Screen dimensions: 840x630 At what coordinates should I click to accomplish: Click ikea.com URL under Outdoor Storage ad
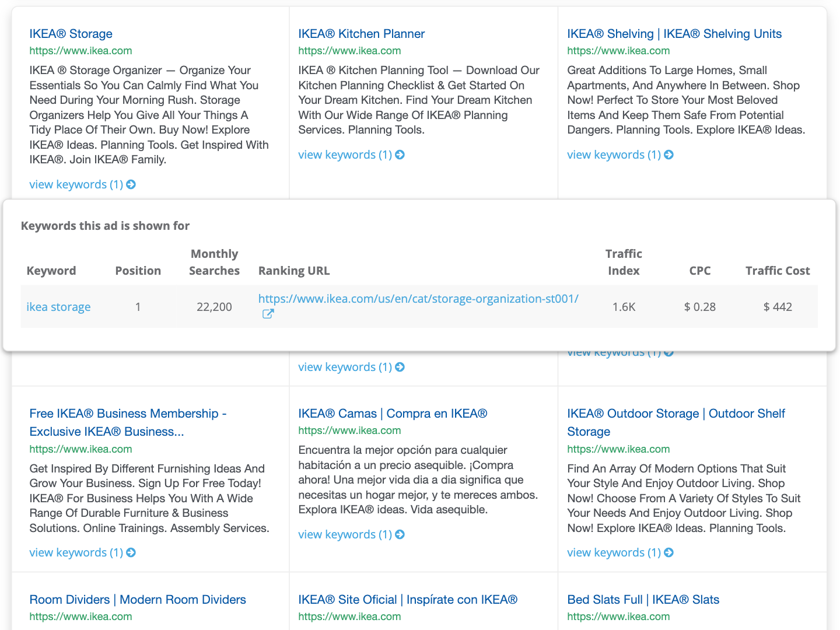(618, 449)
